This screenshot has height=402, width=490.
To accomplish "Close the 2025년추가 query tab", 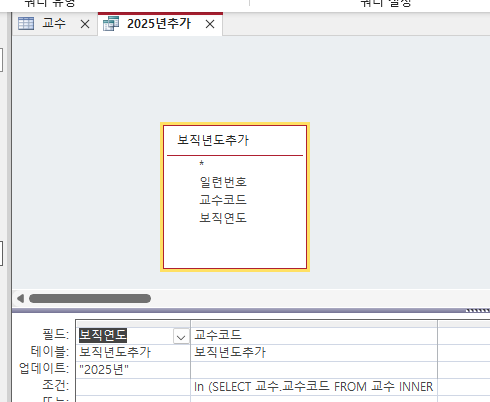I will pos(210,24).
